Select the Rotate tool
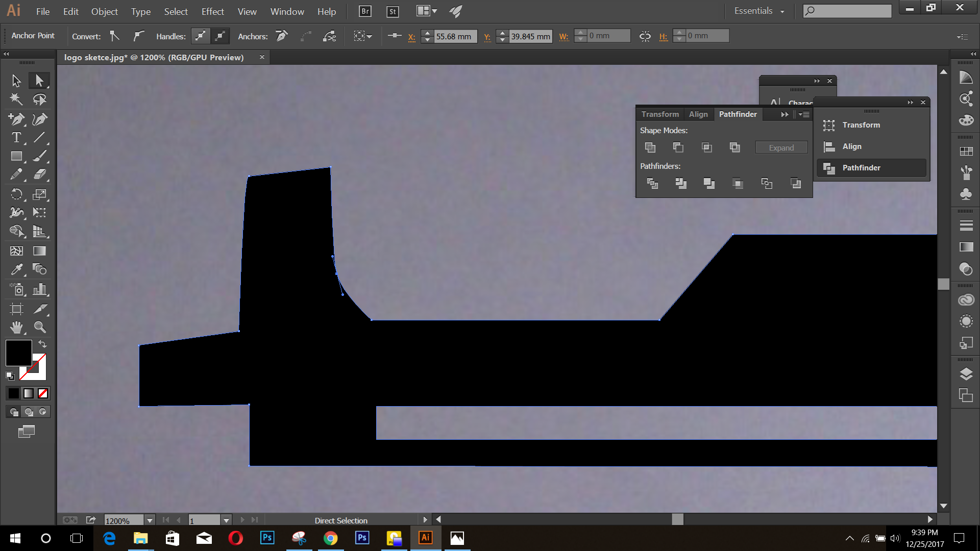 point(16,194)
